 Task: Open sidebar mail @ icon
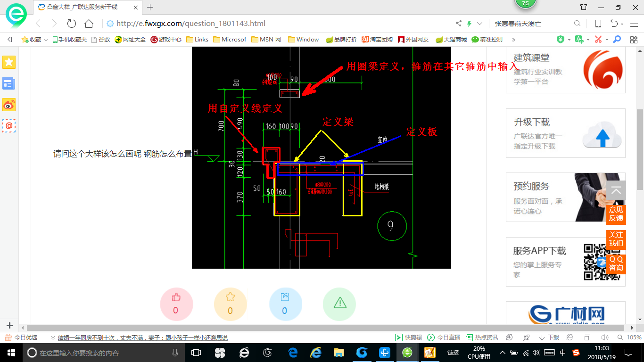pos(9,126)
